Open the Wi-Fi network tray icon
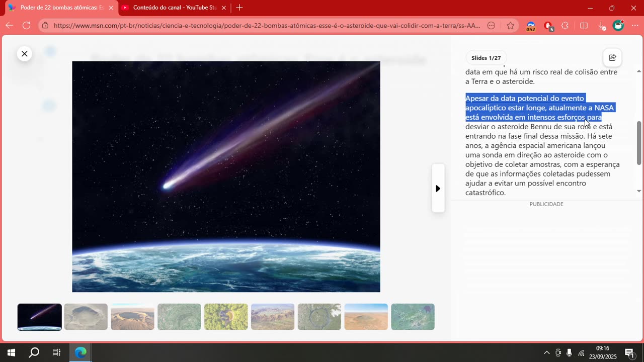 [582, 352]
